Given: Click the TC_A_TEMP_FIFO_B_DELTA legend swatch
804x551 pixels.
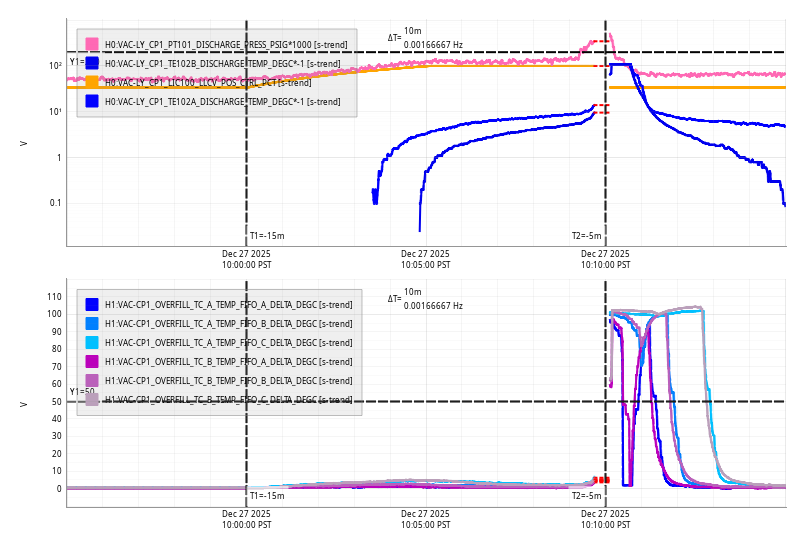Looking at the screenshot, I should (x=92, y=323).
